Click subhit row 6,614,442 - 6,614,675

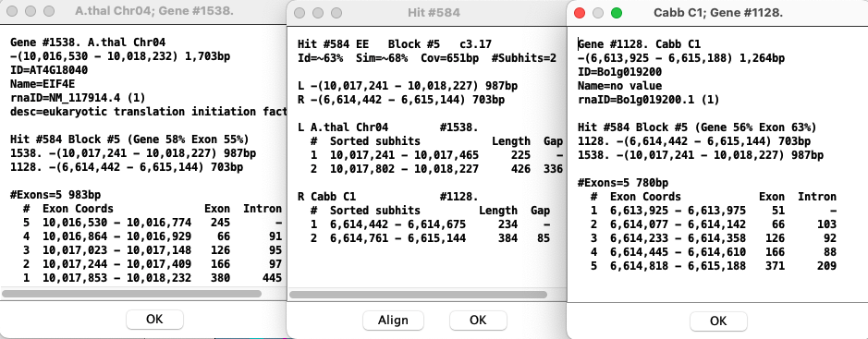tap(430, 224)
